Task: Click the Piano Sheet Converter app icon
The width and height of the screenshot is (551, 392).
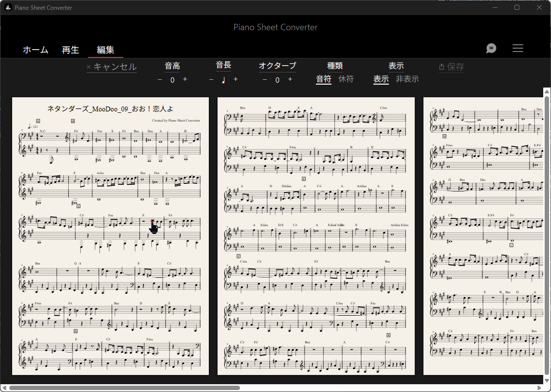Action: tap(8, 7)
